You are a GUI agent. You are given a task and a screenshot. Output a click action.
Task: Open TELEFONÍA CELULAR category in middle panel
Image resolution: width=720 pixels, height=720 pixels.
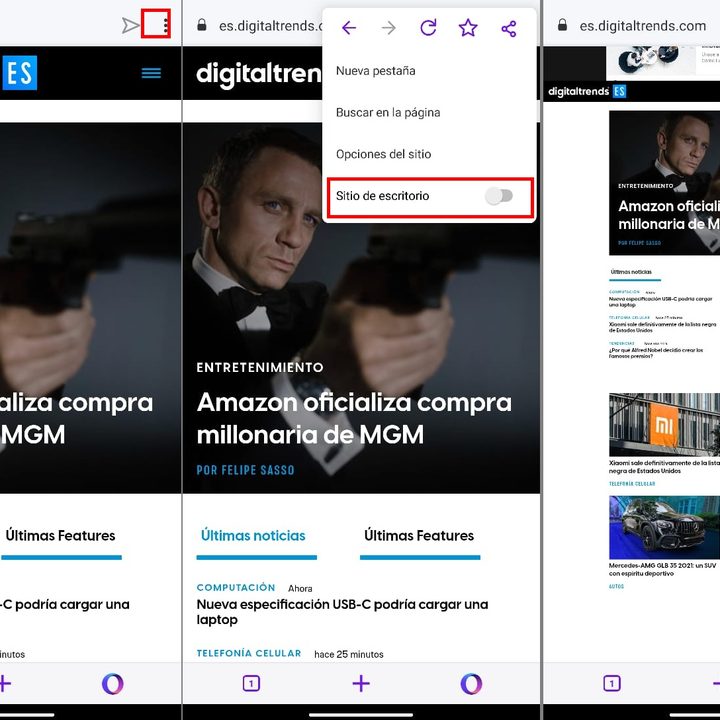(249, 653)
